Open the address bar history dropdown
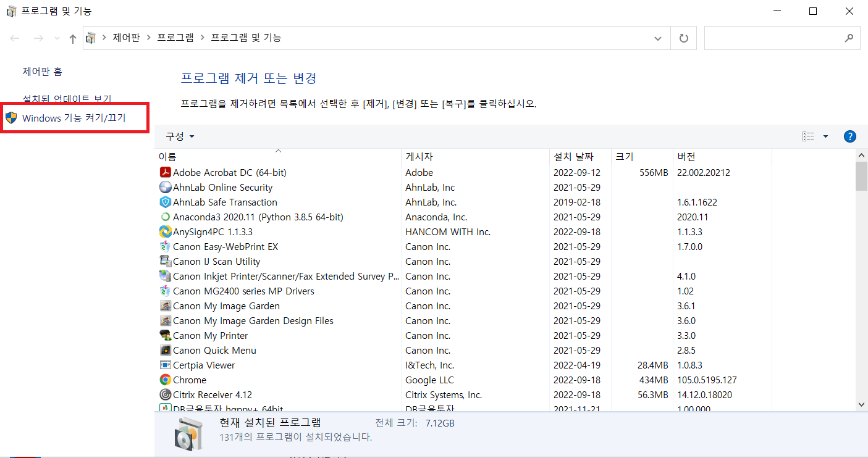Screen dimensions: 868x458 (658, 38)
